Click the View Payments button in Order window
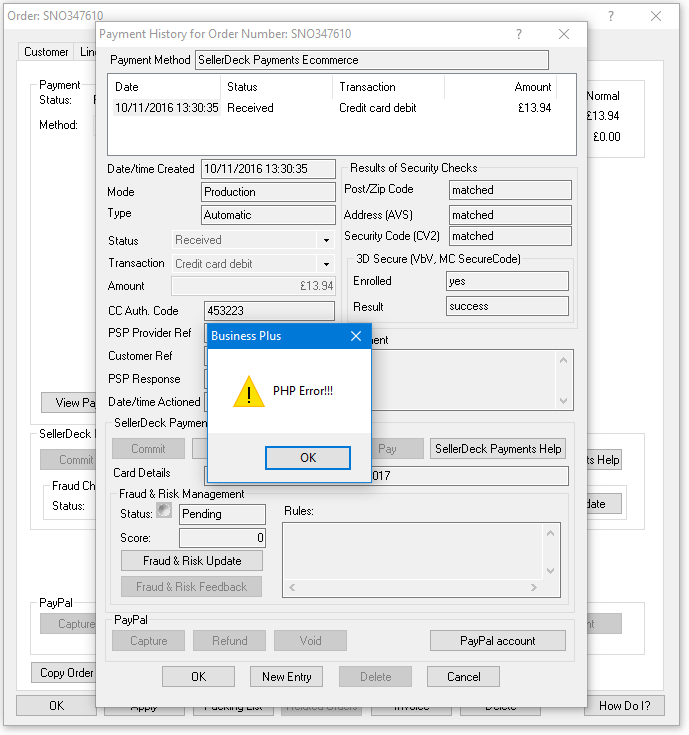Viewport: 689px width, 735px height. click(x=69, y=403)
